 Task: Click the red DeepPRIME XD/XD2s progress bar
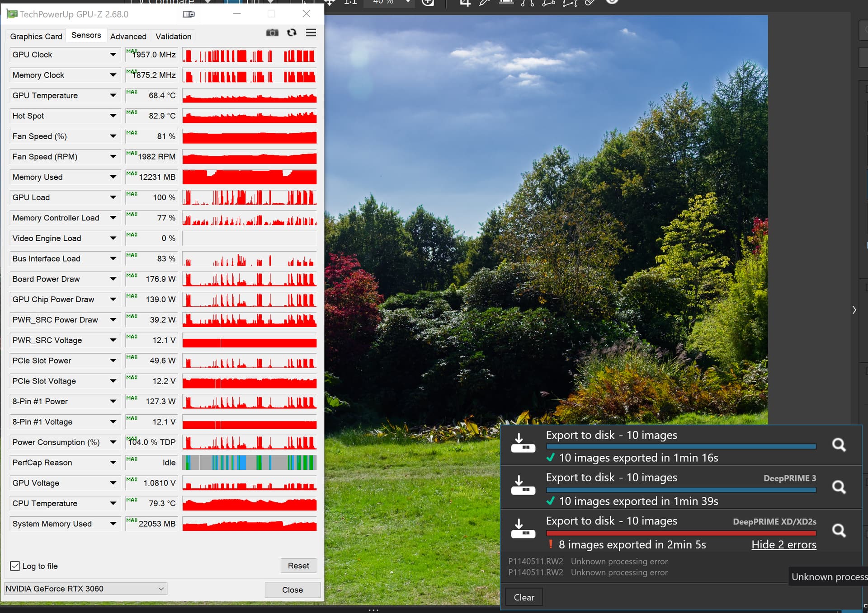(x=681, y=533)
